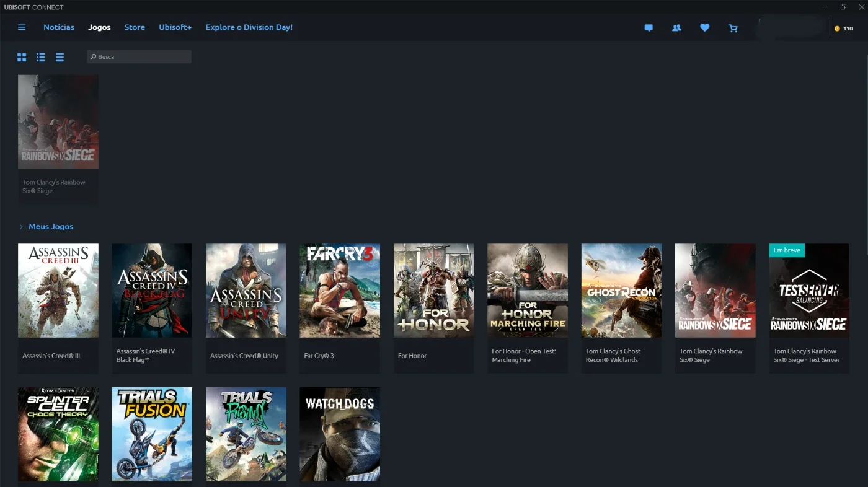This screenshot has width=868, height=487.
Task: Open the wishlist heart icon
Action: [705, 28]
